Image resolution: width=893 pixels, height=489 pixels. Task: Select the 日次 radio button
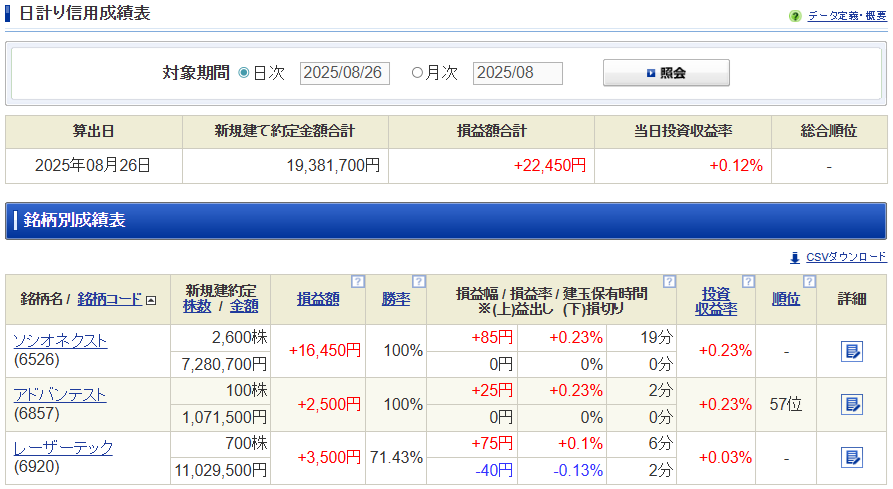pos(244,73)
